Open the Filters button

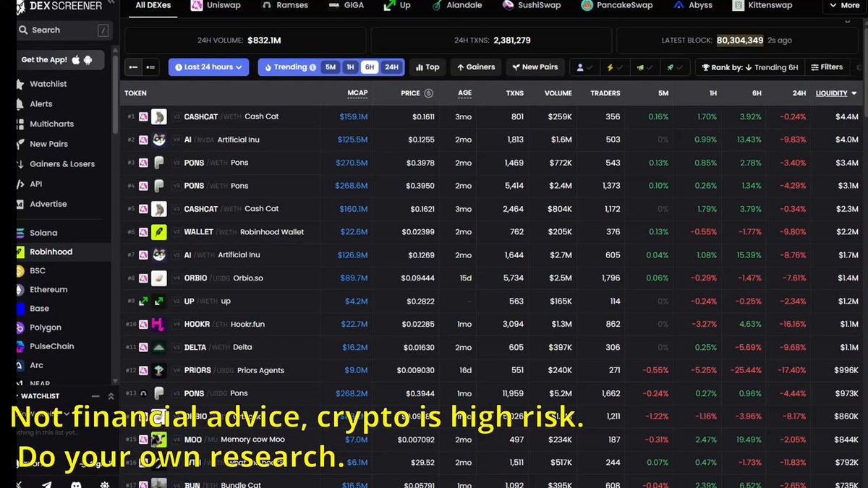pyautogui.click(x=826, y=67)
